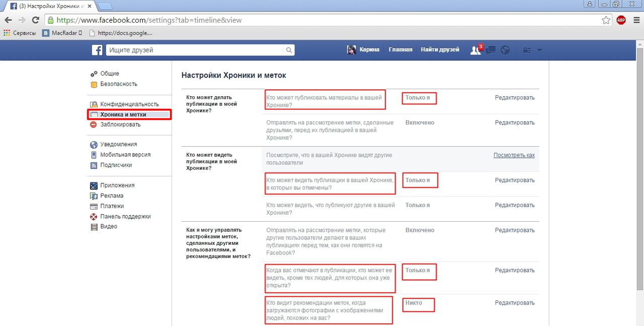The image size is (644, 326).
Task: Open the Видео settings
Action: click(x=109, y=227)
